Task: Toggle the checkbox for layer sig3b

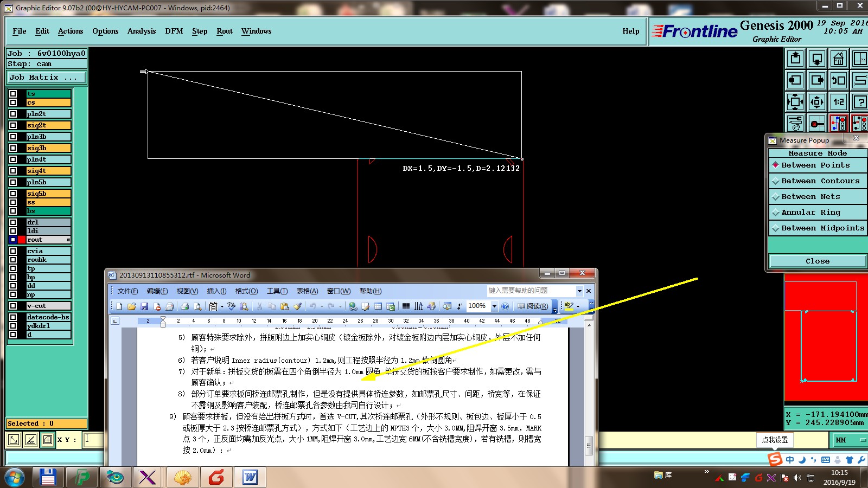Action: tap(13, 148)
